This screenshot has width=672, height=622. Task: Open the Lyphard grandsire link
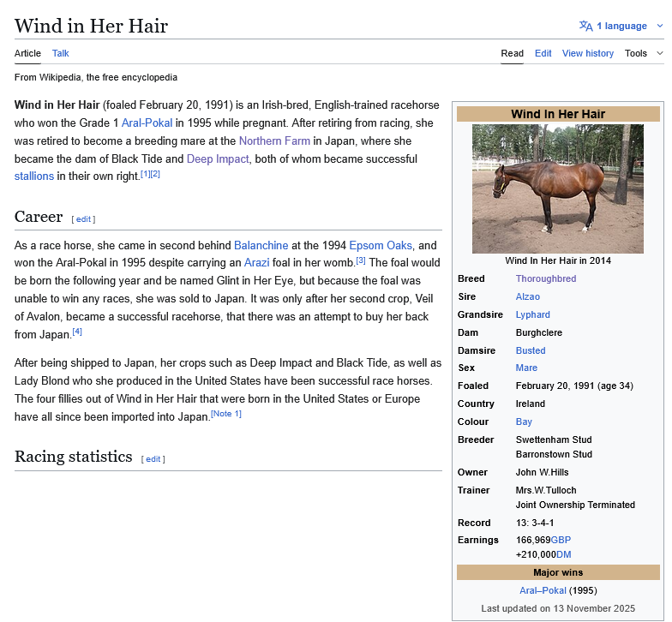(533, 314)
